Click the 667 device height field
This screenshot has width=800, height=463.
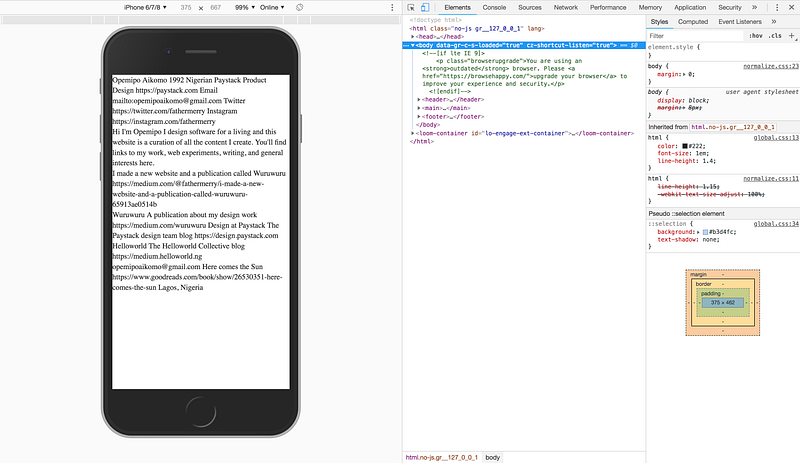pos(215,8)
